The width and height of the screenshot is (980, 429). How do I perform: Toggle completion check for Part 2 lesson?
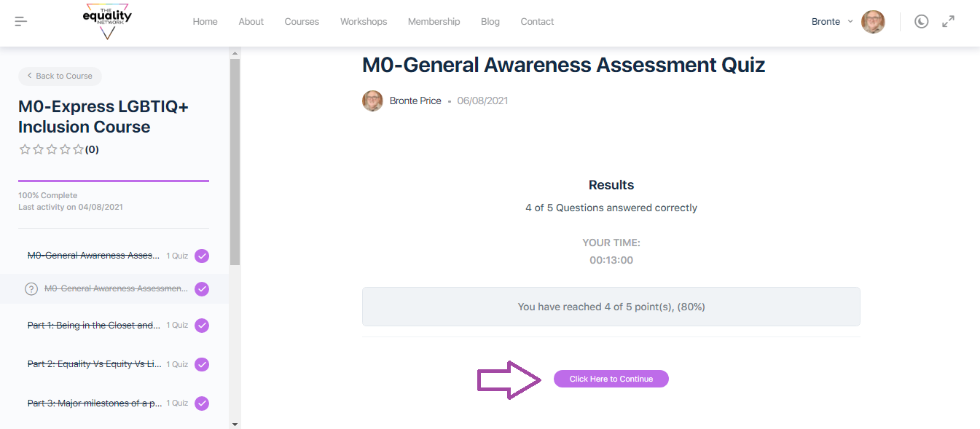(202, 364)
